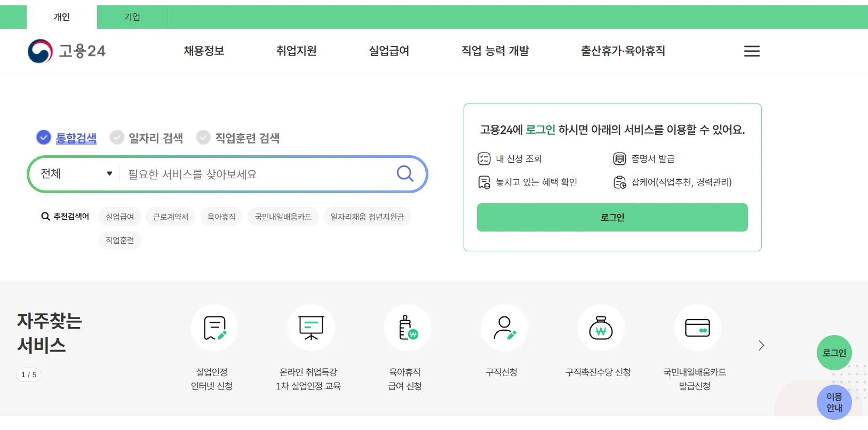868x430 pixels.
Task: Click 놓치고 있는 혜택 확인 icon
Action: (x=484, y=182)
